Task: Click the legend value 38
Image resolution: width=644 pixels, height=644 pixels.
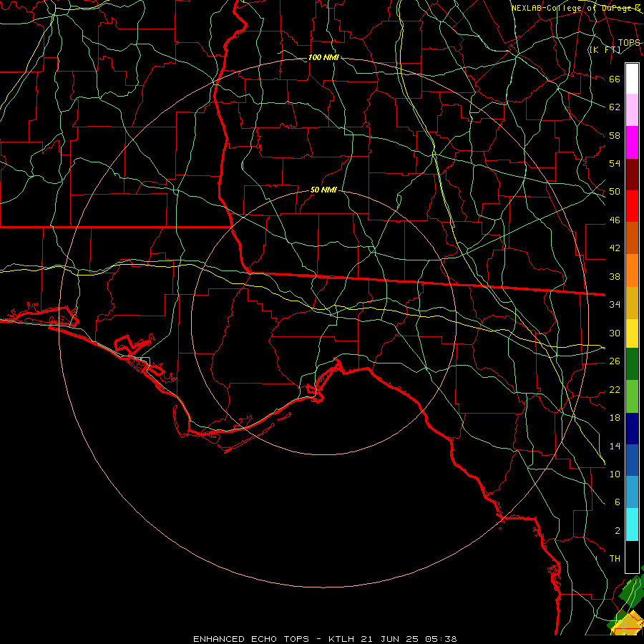Action: tap(615, 276)
